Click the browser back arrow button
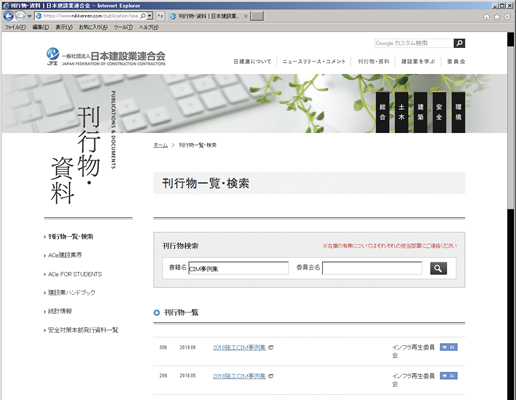Viewport: 516px width, 400px height. (x=8, y=16)
